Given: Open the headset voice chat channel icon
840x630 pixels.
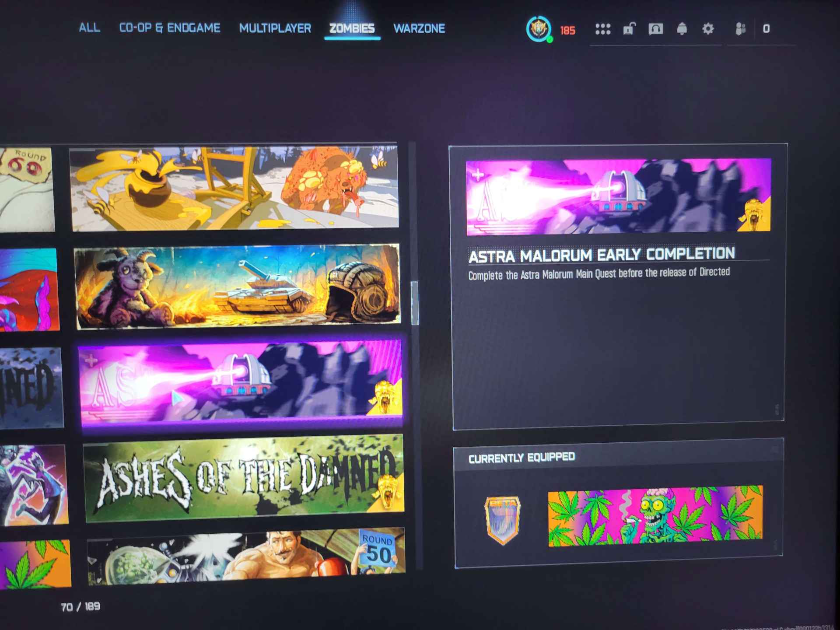Looking at the screenshot, I should [655, 29].
